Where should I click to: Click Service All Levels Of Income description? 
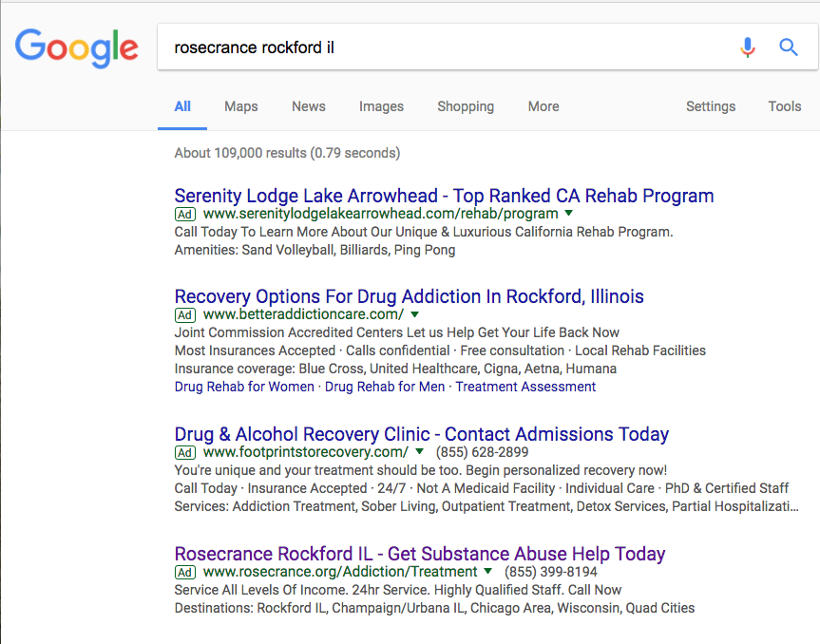(398, 590)
